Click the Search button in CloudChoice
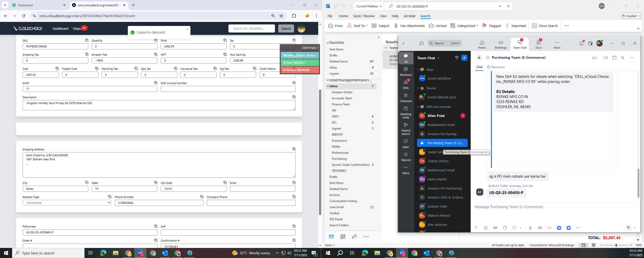The image size is (644, 258). point(286,28)
